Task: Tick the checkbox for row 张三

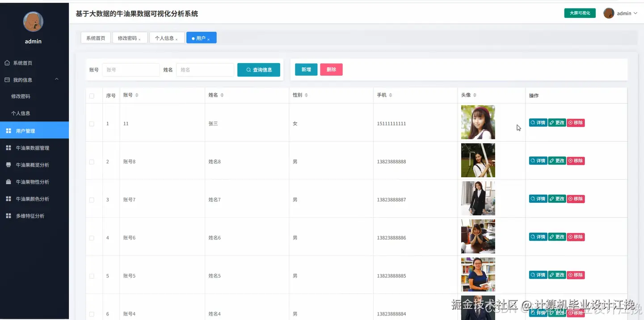Action: (92, 124)
